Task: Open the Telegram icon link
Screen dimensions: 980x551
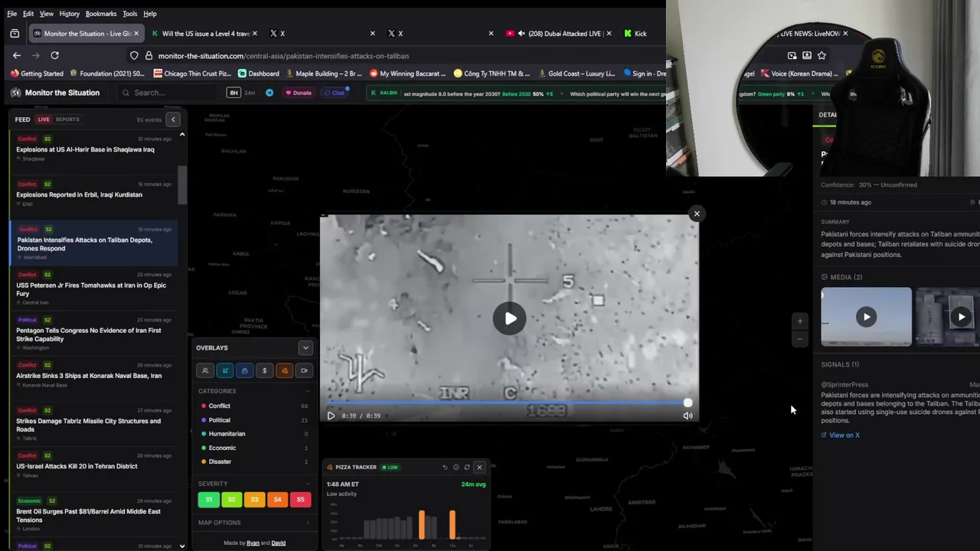Action: [x=269, y=93]
